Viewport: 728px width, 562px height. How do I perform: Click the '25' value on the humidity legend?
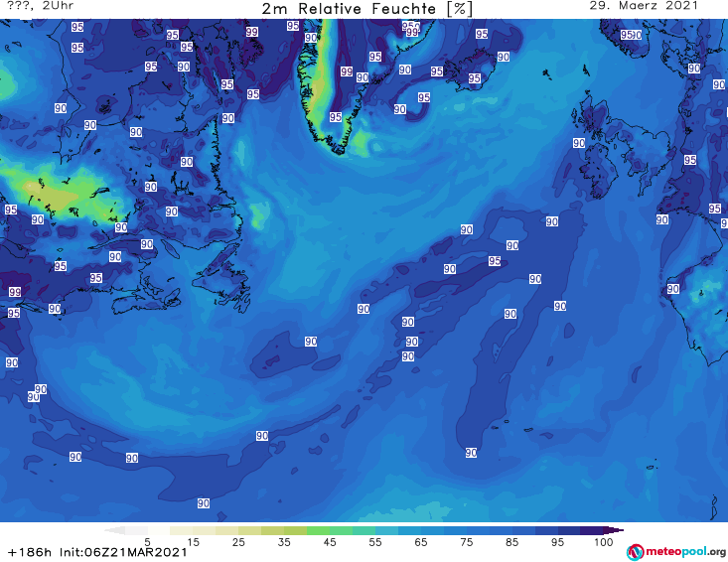[x=238, y=542]
